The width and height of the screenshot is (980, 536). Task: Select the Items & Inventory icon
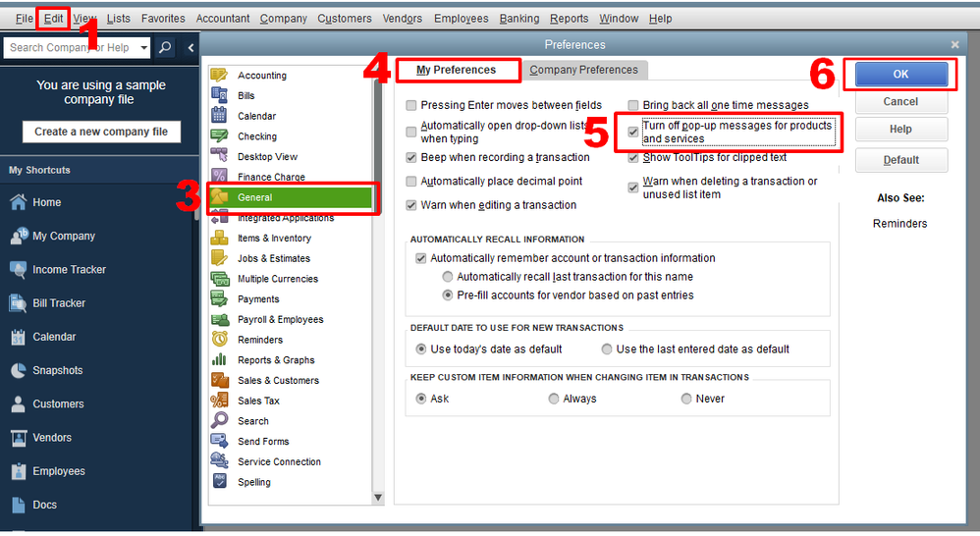(x=219, y=238)
